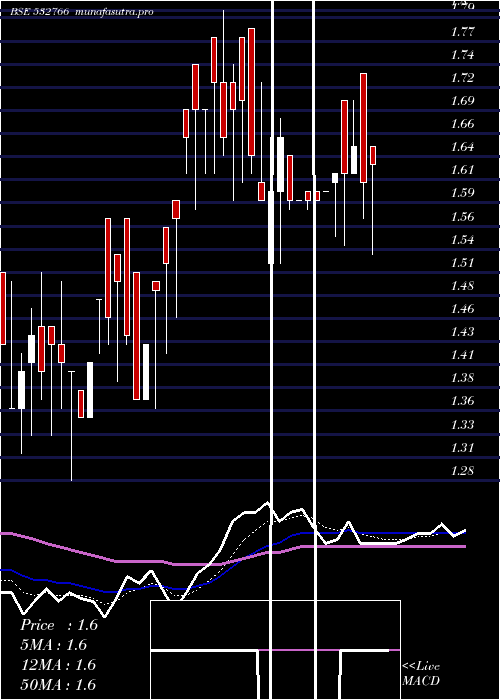This screenshot has height=700, width=500.
Task: Click the 1.46 price axis label
Action: [x=462, y=308]
